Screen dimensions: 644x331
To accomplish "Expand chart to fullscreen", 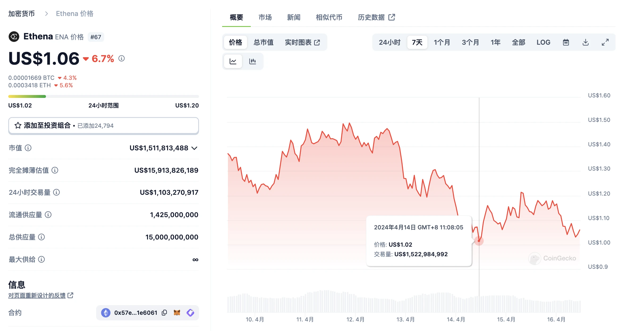I will [605, 42].
